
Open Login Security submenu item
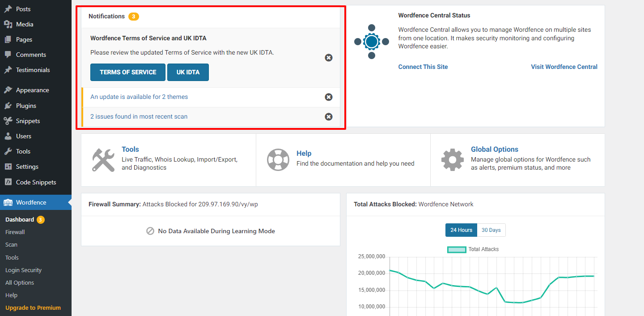tap(23, 270)
